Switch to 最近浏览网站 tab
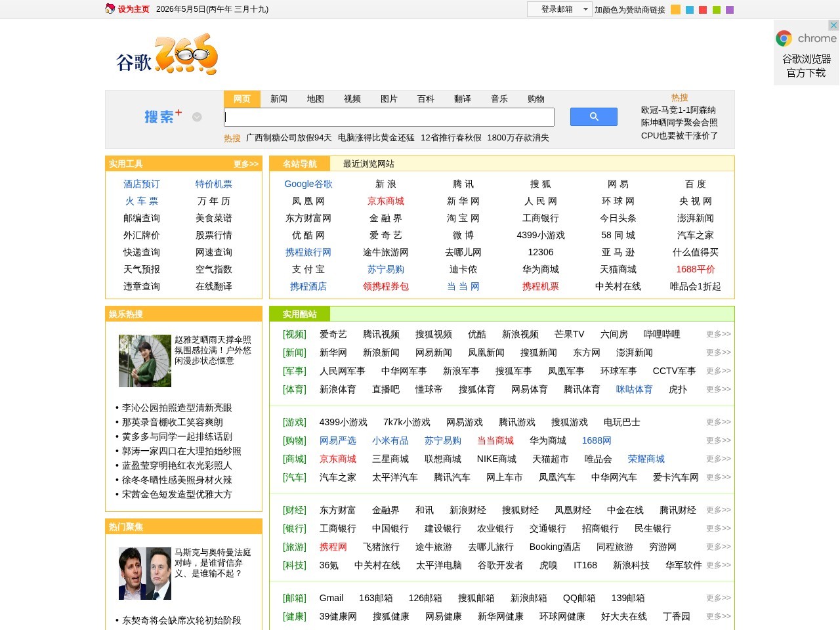Screen dimensions: 840x630 point(369,163)
